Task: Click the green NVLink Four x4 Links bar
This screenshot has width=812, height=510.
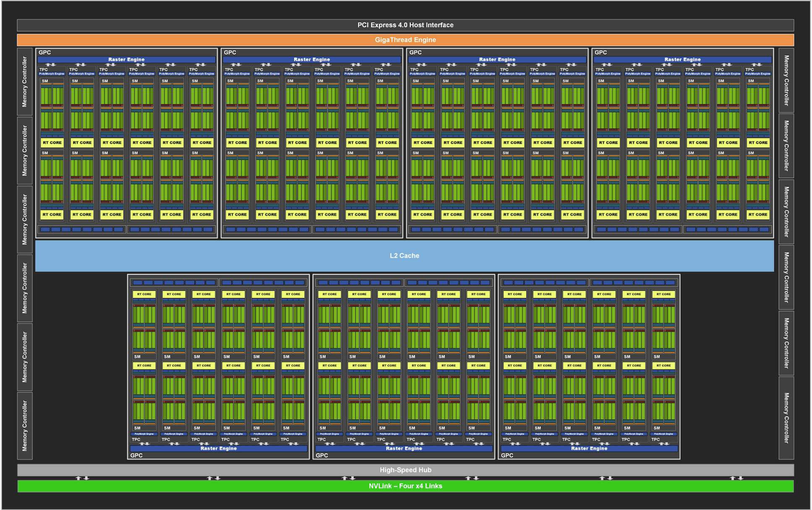Action: click(x=405, y=486)
